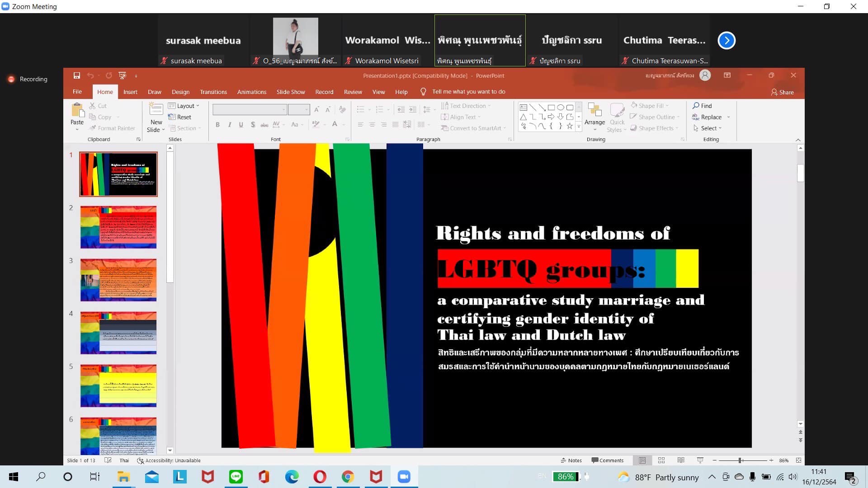Viewport: 868px width, 488px height.
Task: Click the Reset slide button
Action: click(x=180, y=117)
